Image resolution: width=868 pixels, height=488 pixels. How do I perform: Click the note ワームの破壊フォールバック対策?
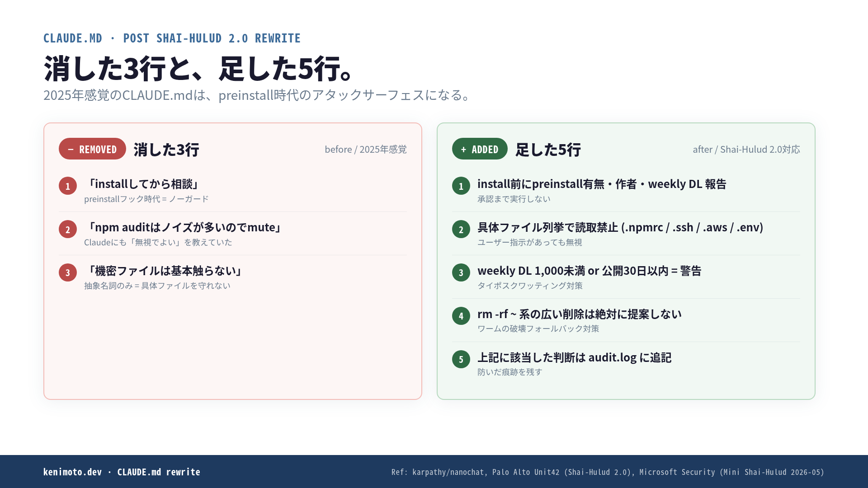click(x=538, y=328)
